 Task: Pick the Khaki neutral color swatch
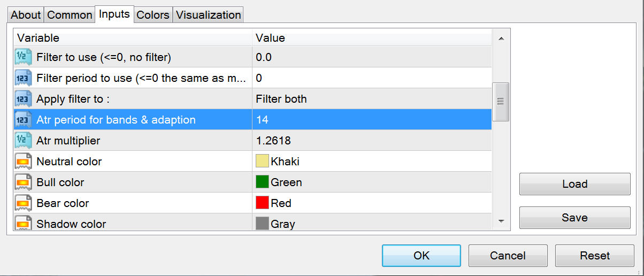click(262, 162)
